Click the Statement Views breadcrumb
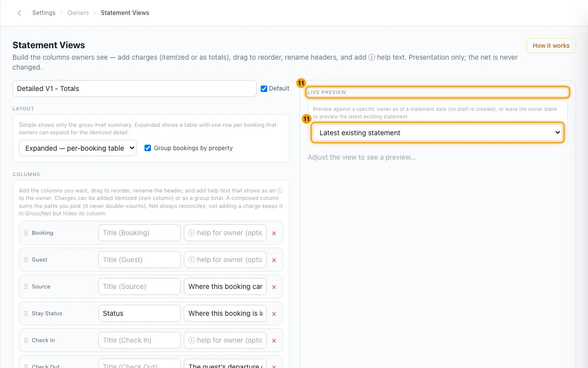 pos(125,13)
